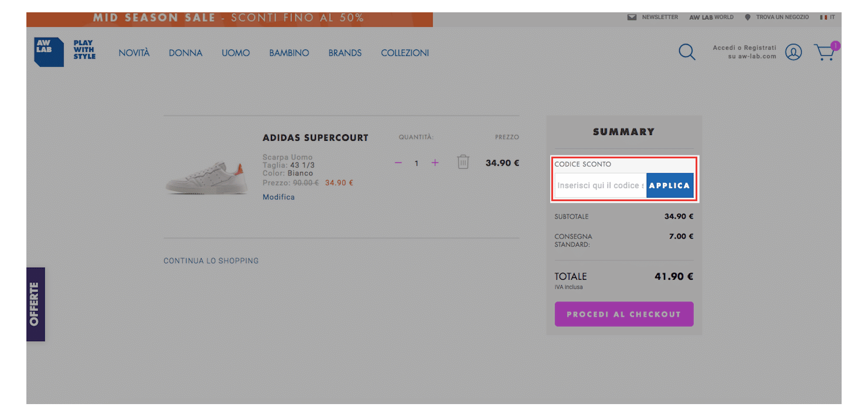868x417 pixels.
Task: Increase quantity with the plus button
Action: click(435, 163)
